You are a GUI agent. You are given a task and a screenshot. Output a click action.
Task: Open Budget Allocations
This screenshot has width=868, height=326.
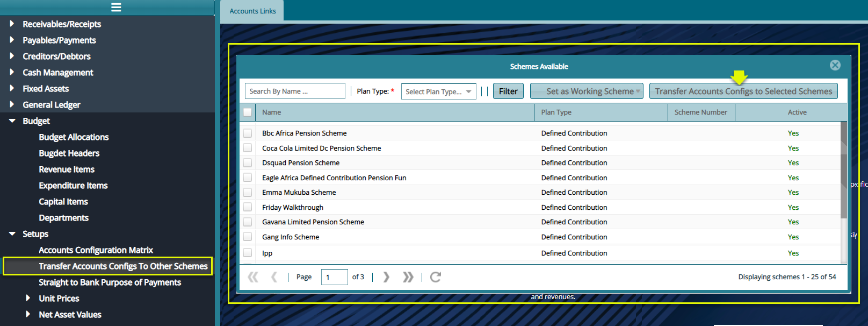click(x=74, y=137)
